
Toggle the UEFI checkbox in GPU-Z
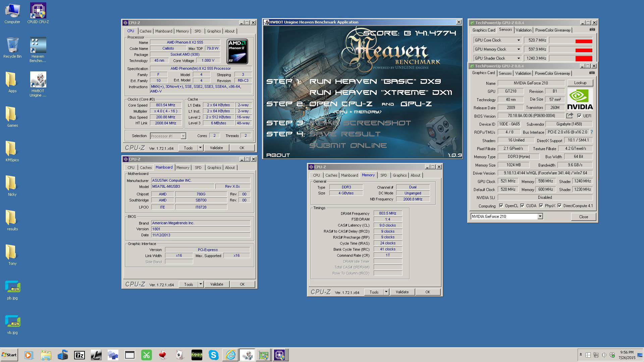click(x=579, y=116)
